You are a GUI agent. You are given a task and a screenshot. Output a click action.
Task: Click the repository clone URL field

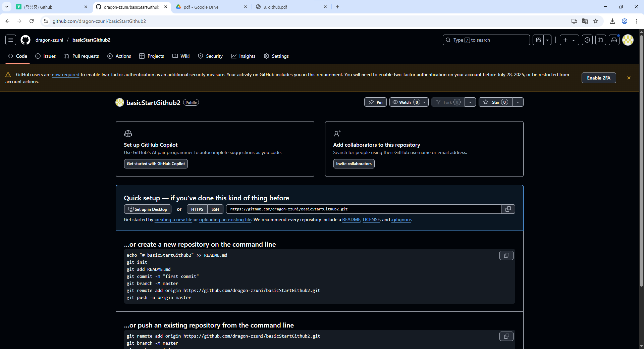(364, 209)
